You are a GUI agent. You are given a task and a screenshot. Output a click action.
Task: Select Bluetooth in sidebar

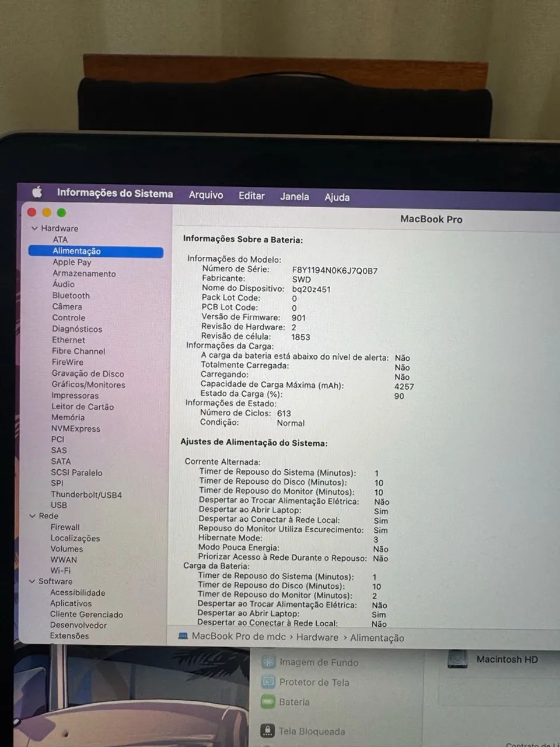(x=71, y=295)
